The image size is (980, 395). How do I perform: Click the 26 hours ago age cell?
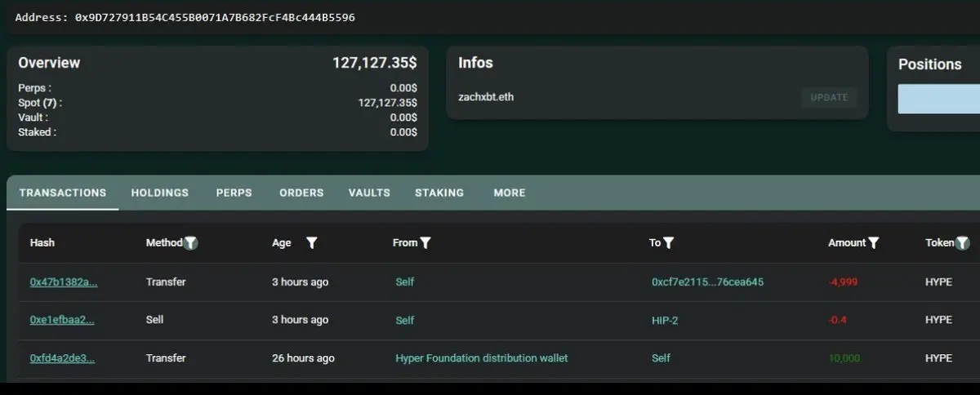coord(303,358)
